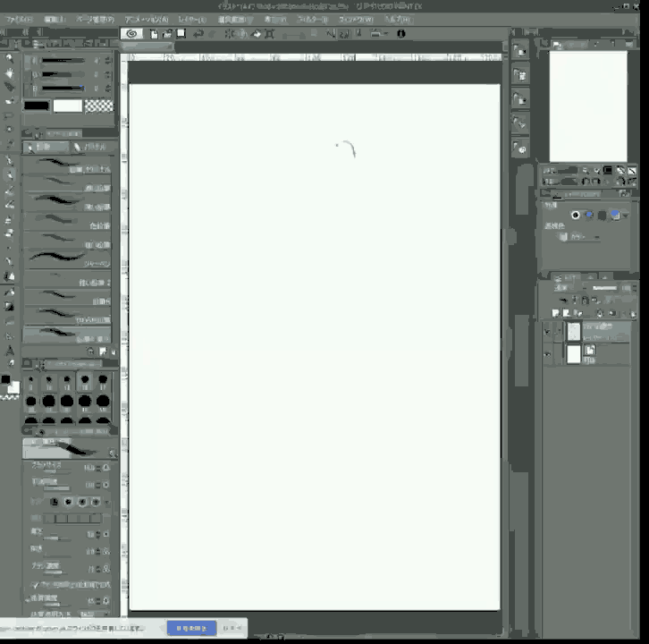Open the ウィンドウ menu

pyautogui.click(x=356, y=20)
